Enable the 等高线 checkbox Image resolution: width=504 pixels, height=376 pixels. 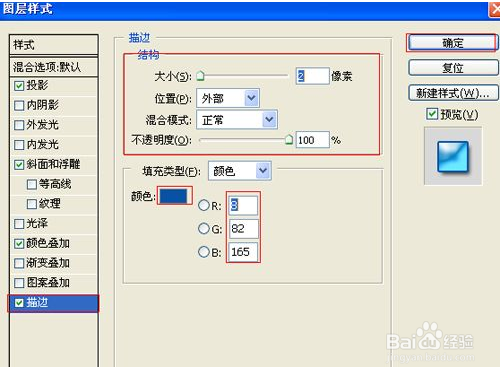coord(32,184)
